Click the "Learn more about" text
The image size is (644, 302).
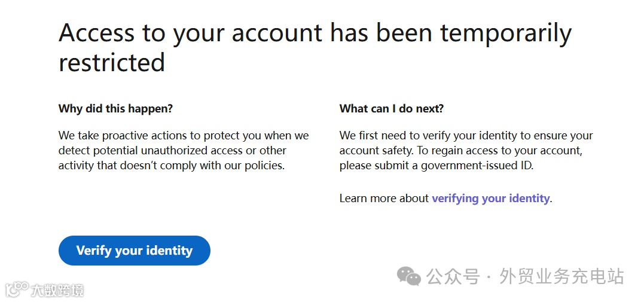(x=384, y=198)
